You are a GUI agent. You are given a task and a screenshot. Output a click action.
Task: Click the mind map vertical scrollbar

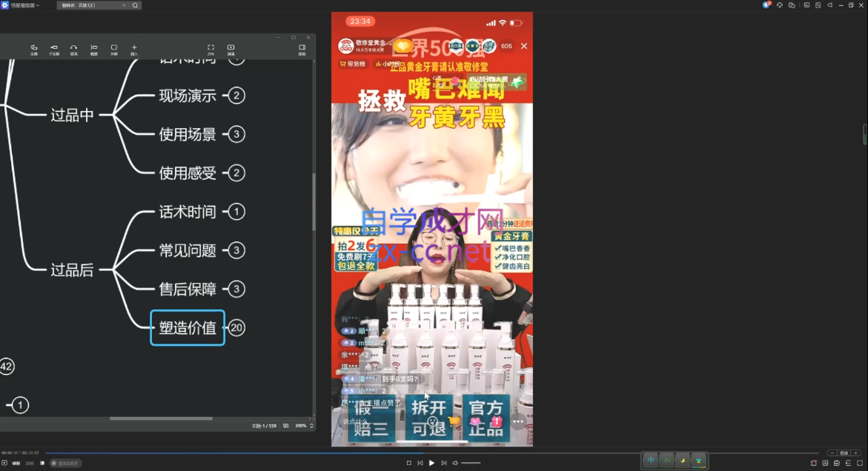314,201
